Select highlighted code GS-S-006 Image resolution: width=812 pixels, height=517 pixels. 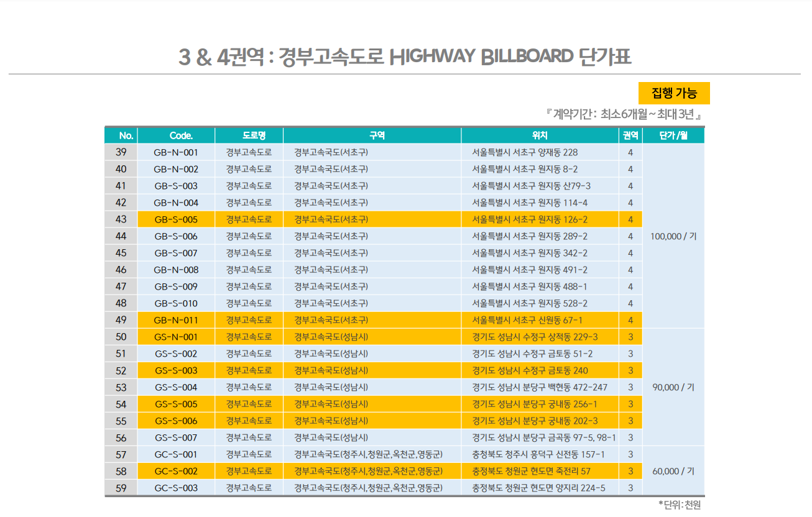177,421
